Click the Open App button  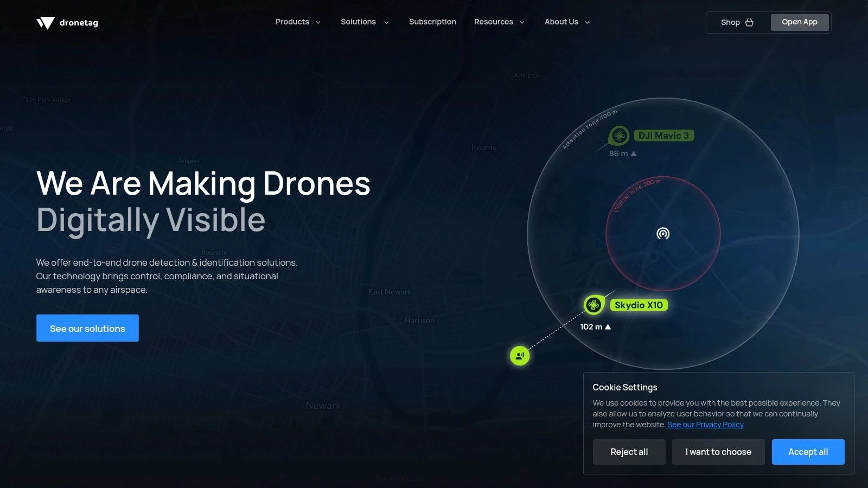(800, 22)
